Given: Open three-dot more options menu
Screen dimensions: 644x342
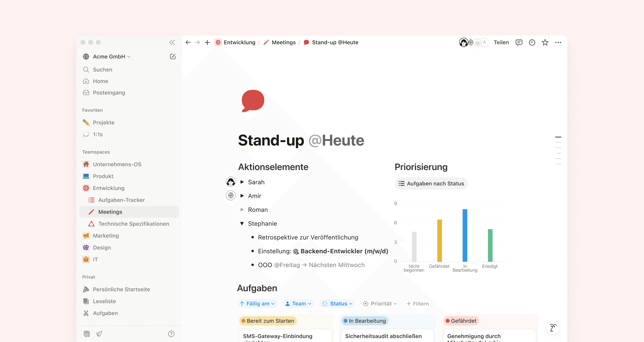Looking at the screenshot, I should pyautogui.click(x=558, y=42).
